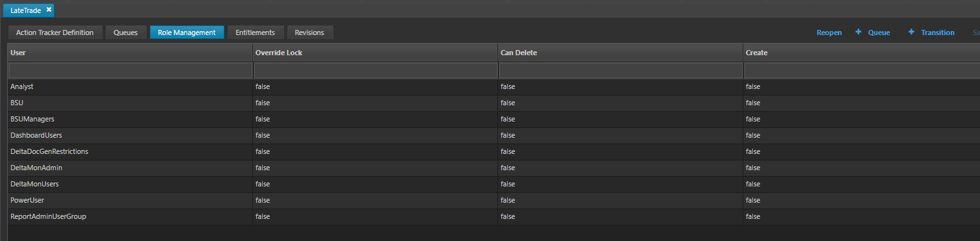Select the DashboardUsers row
This screenshot has height=241, width=980.
(x=494, y=135)
